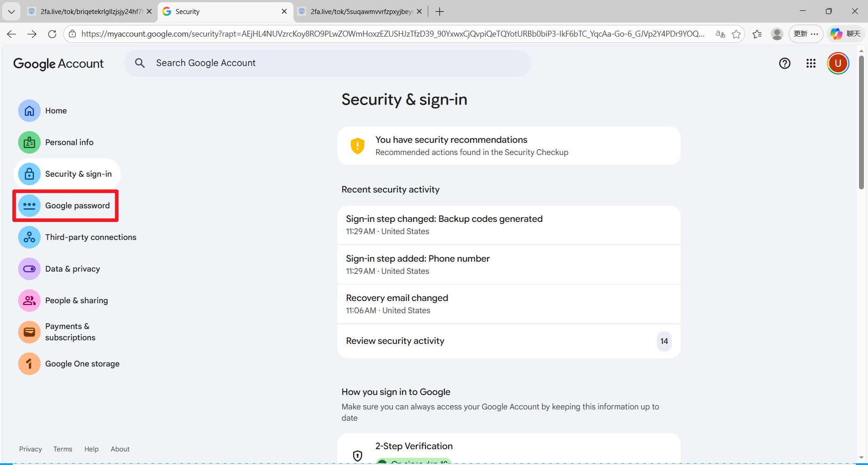The image size is (868, 465).
Task: Click the Home sidebar icon
Action: tap(29, 111)
